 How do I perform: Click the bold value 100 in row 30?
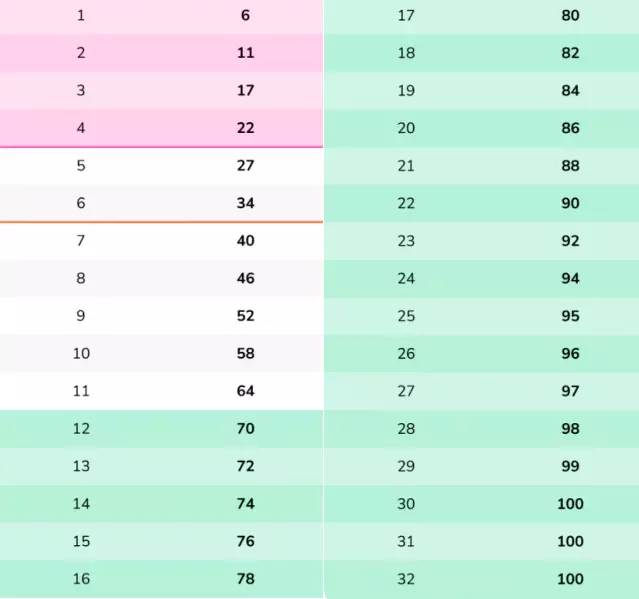(x=570, y=504)
